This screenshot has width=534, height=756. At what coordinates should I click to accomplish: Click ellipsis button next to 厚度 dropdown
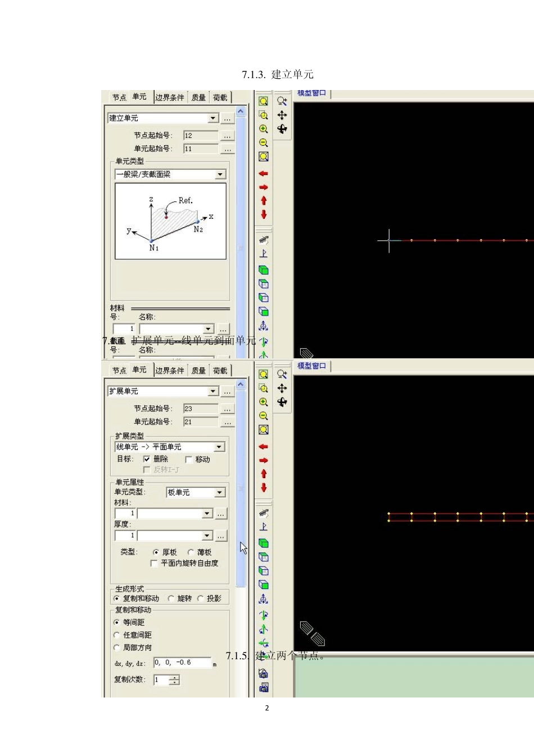click(221, 536)
